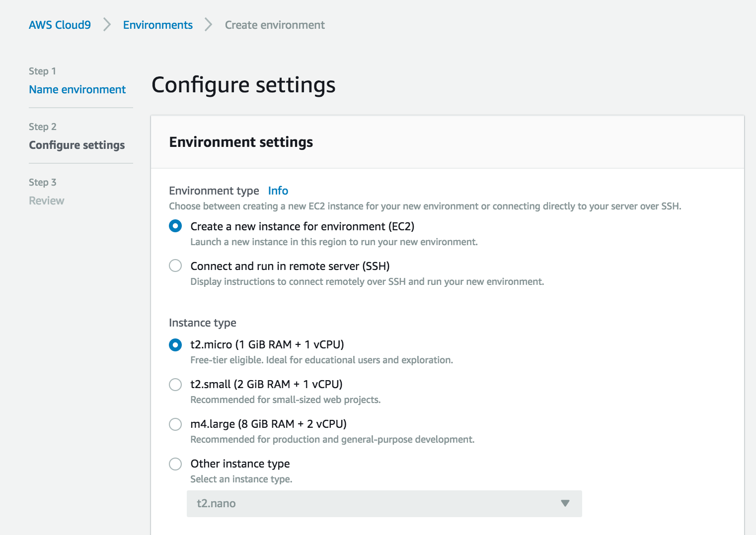Click the Other instance type label
This screenshot has width=756, height=535.
coord(240,464)
